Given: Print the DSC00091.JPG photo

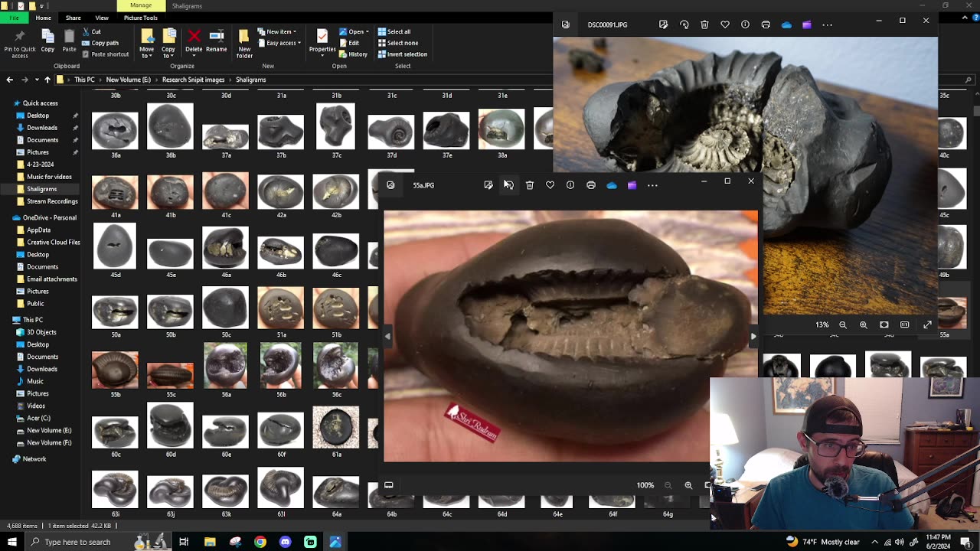Looking at the screenshot, I should point(766,24).
